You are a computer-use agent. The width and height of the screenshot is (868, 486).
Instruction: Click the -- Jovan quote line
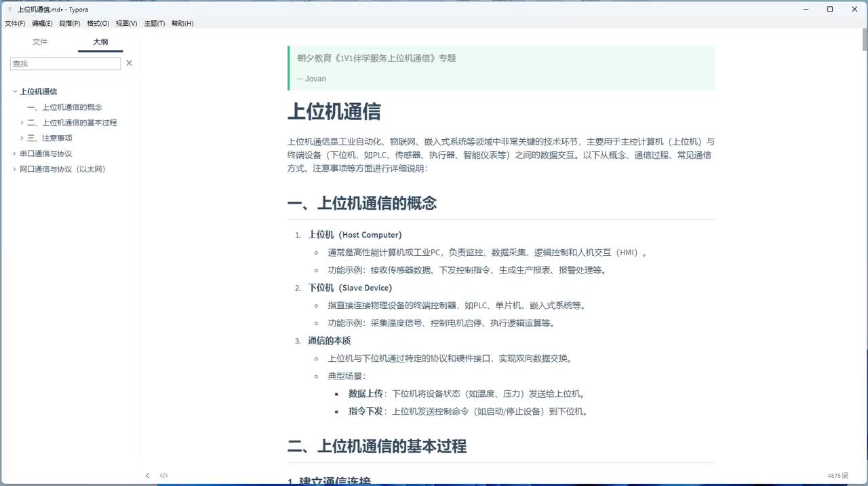(x=311, y=79)
